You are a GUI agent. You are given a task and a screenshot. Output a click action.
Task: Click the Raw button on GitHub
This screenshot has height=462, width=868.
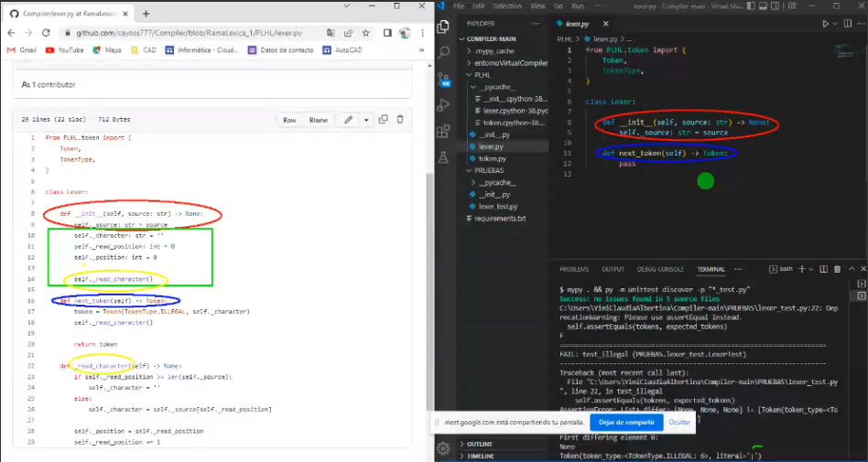(289, 120)
